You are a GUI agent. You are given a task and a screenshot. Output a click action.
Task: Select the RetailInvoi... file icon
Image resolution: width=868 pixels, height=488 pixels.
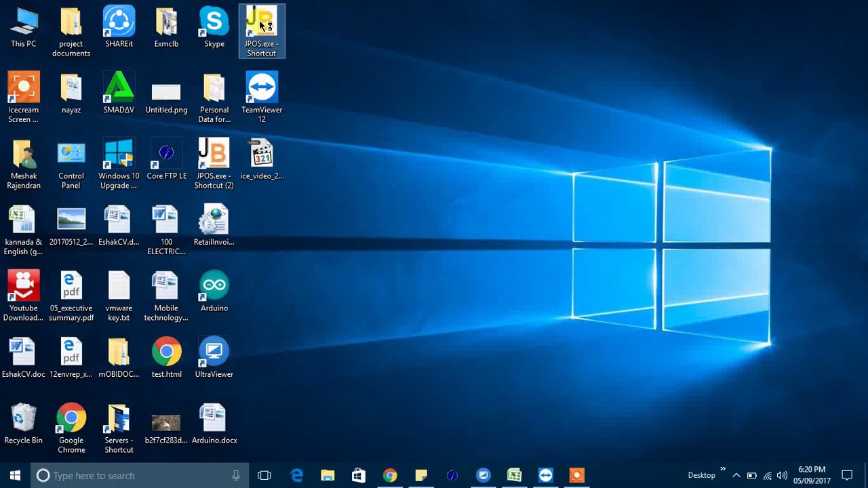[x=214, y=226]
